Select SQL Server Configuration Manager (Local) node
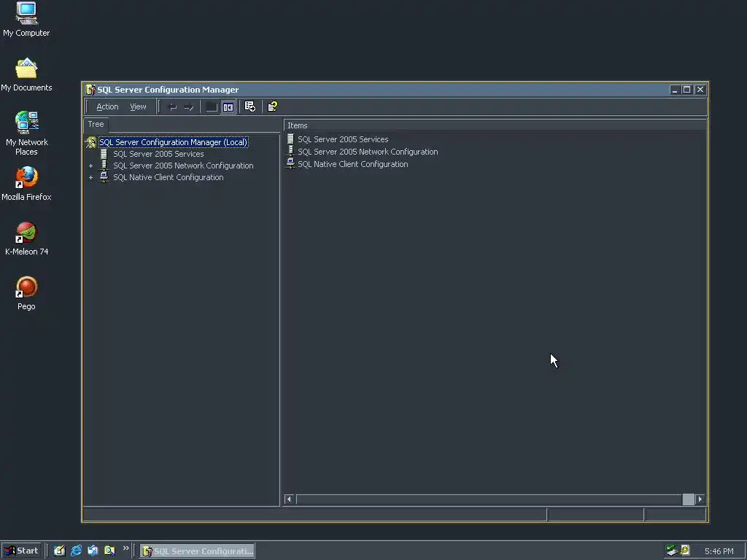This screenshot has width=747, height=560. (x=173, y=142)
